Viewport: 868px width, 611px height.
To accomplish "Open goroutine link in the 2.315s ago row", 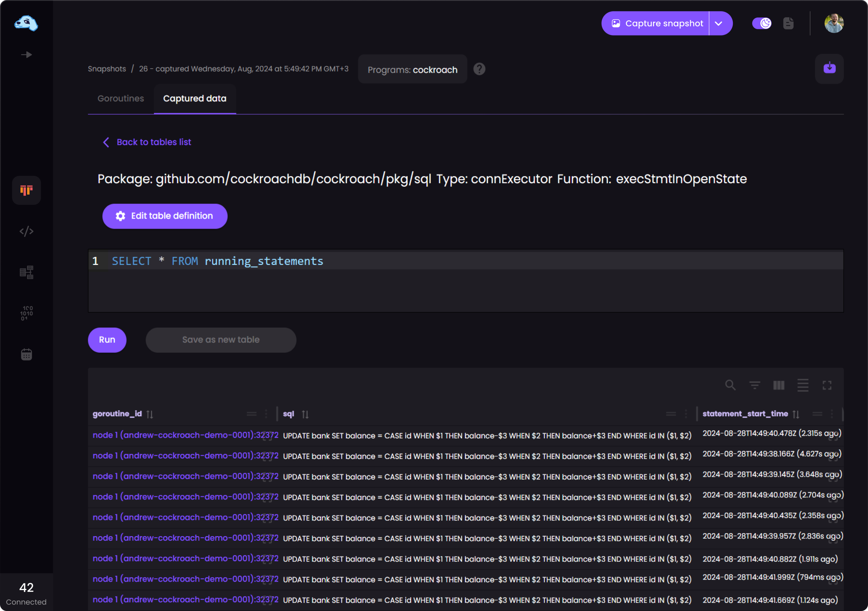I will tap(185, 435).
